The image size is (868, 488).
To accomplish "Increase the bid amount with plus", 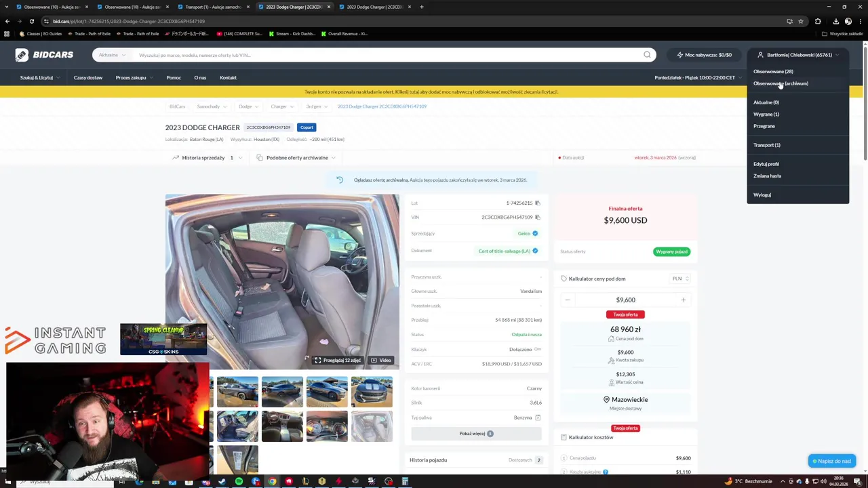I will (x=683, y=300).
